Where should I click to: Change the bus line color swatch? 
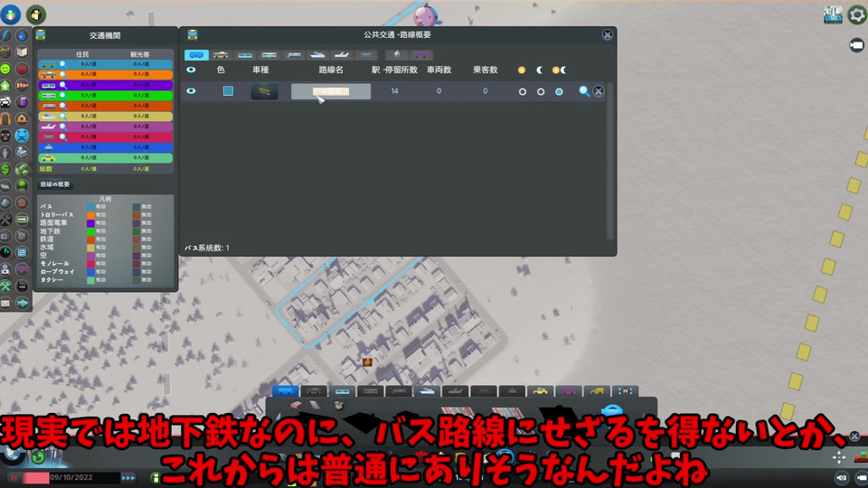pos(228,90)
